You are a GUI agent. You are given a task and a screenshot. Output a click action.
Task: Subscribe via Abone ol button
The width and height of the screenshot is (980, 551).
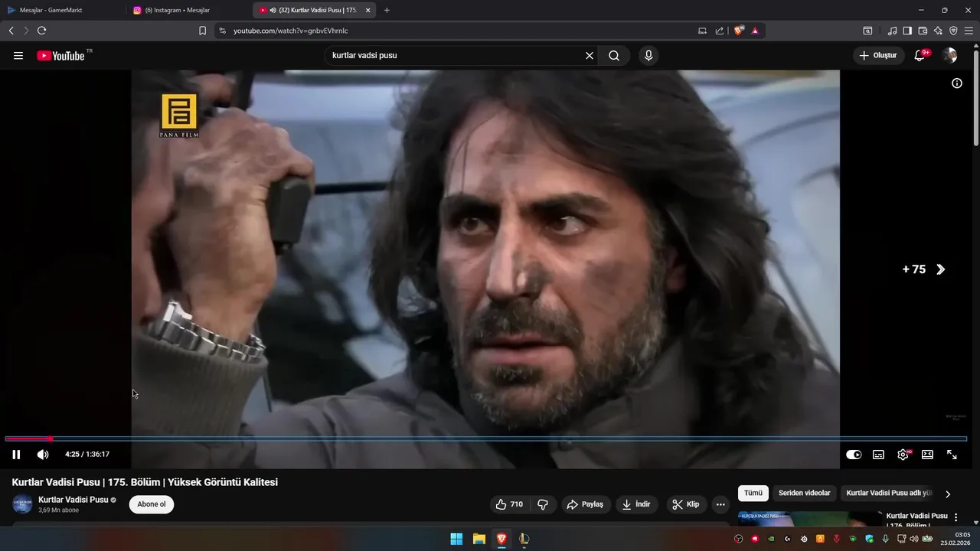[x=152, y=504]
